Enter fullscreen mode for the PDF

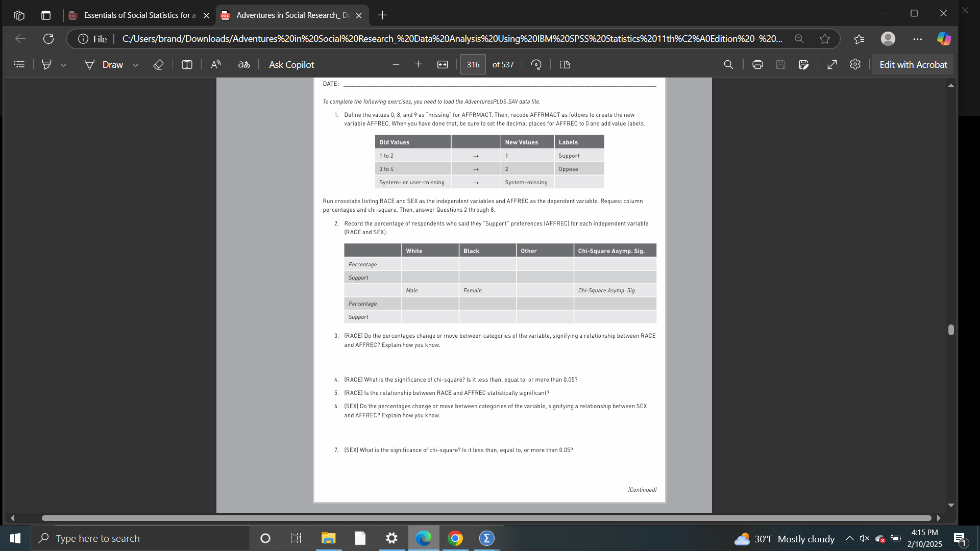point(832,65)
